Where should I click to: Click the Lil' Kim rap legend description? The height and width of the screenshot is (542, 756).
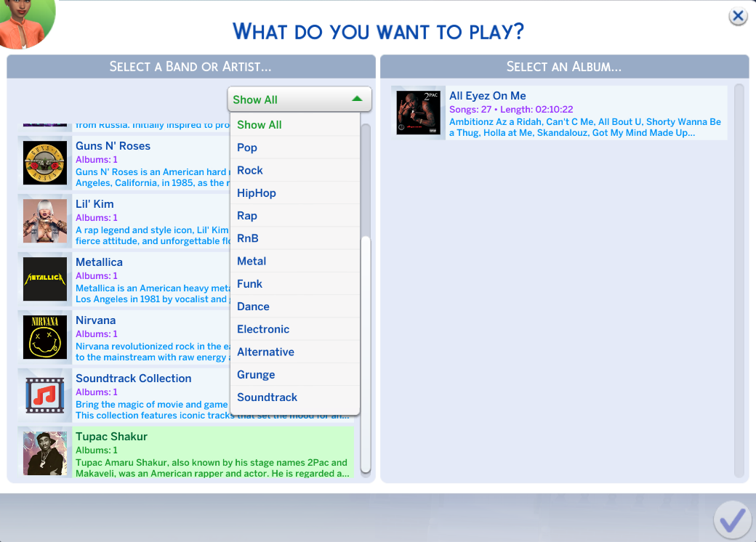coord(153,235)
